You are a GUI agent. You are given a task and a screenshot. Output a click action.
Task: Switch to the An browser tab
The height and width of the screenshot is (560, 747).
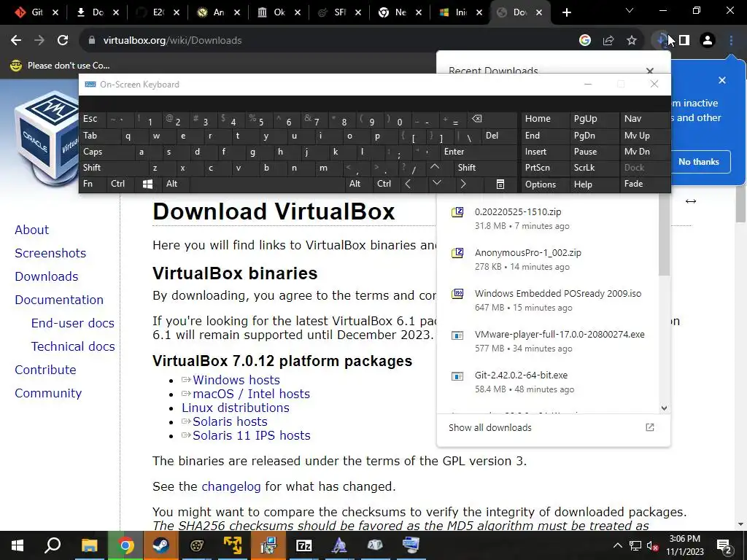pyautogui.click(x=219, y=12)
